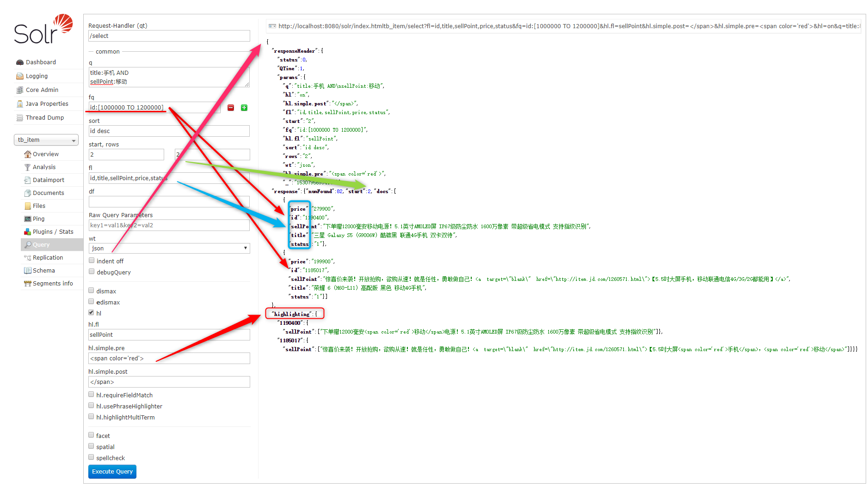Click the Plugins / Stats icon
This screenshot has width=868, height=486.
coord(28,232)
